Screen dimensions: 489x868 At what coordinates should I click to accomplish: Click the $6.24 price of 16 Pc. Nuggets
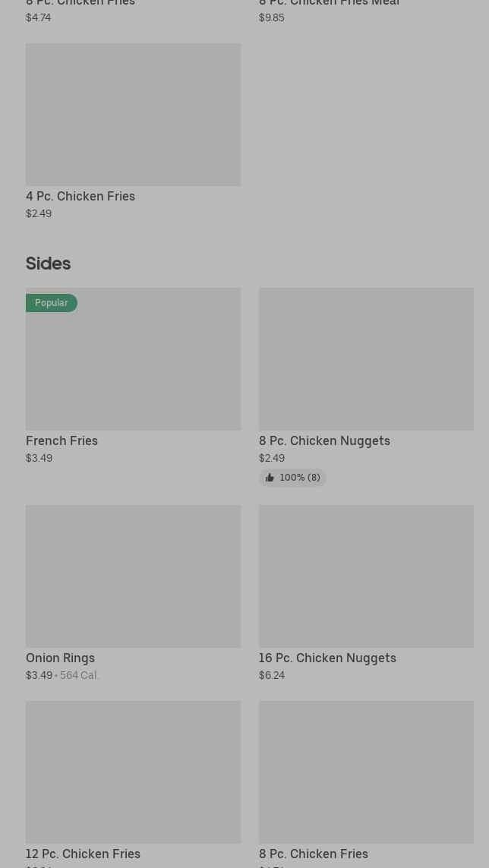tap(272, 675)
